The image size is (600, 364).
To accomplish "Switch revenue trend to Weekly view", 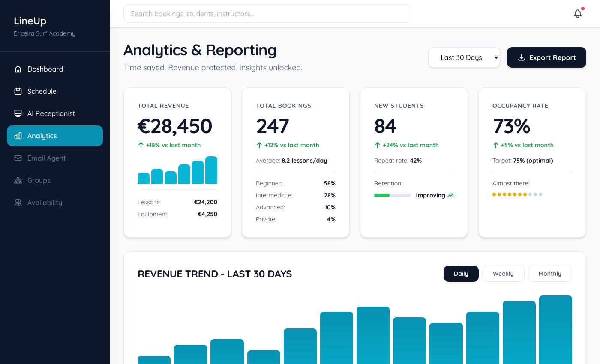I will [x=503, y=273].
